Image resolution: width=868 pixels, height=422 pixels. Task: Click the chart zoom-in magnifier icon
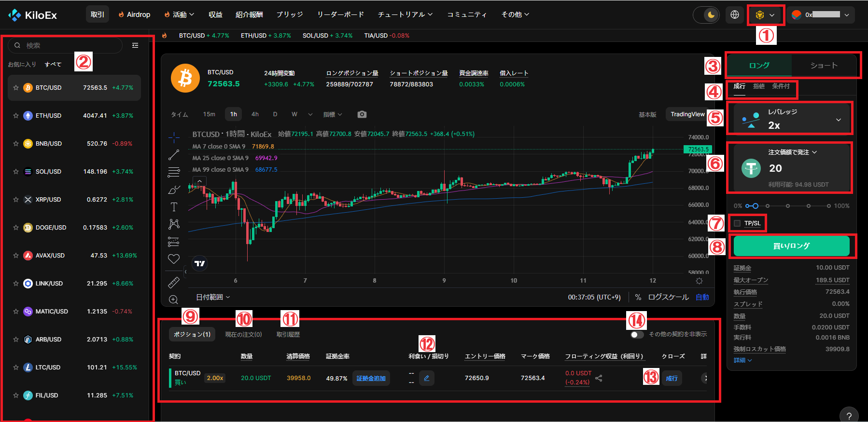[173, 299]
